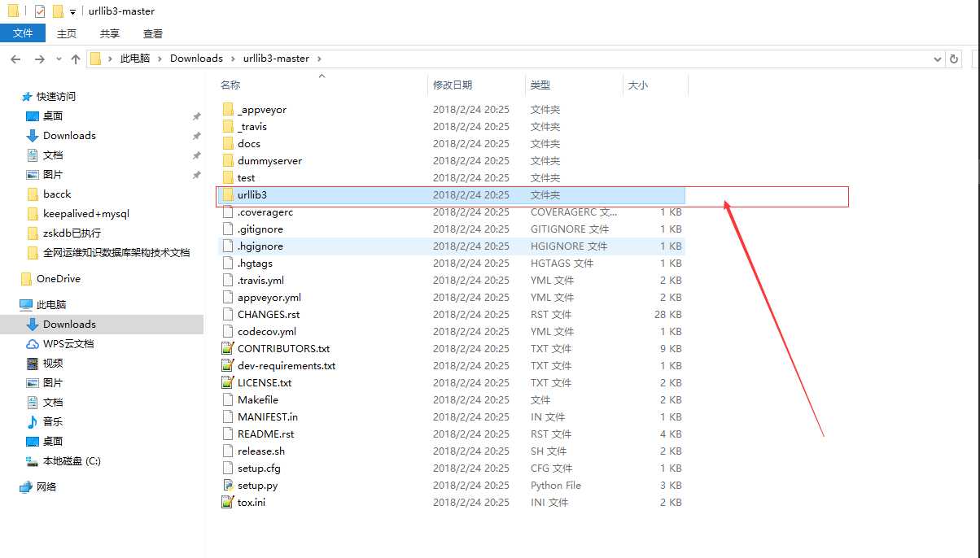
Task: Open pinned 桌面 under quick access
Action: (53, 116)
